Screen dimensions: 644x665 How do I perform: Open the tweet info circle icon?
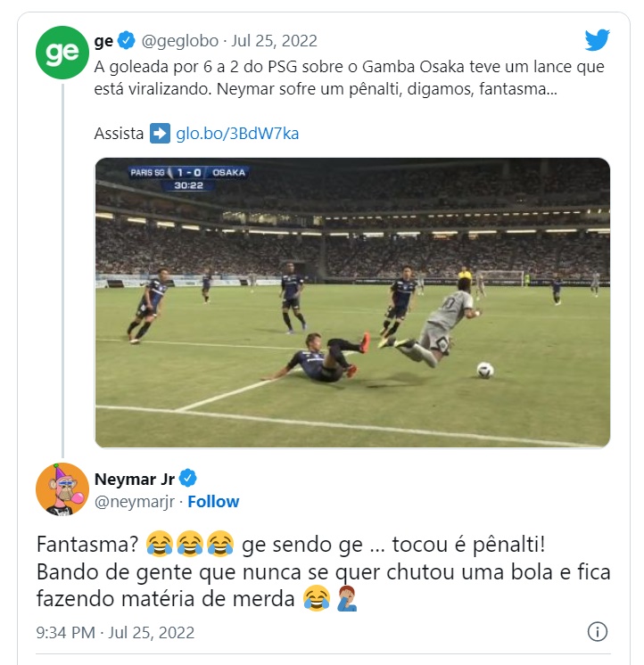pos(598,632)
